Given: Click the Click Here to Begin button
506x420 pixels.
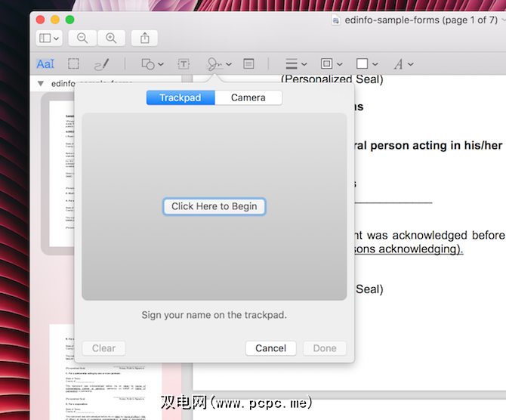Looking at the screenshot, I should 214,206.
